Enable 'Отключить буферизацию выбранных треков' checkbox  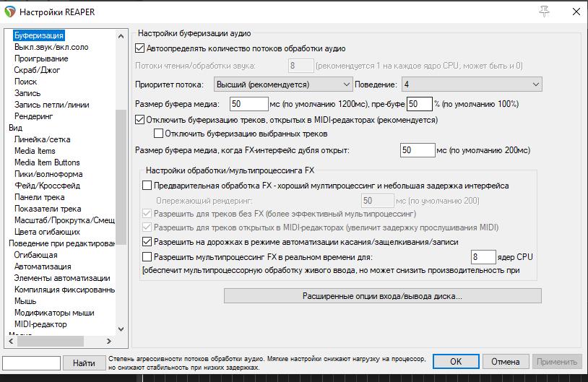tap(159, 134)
